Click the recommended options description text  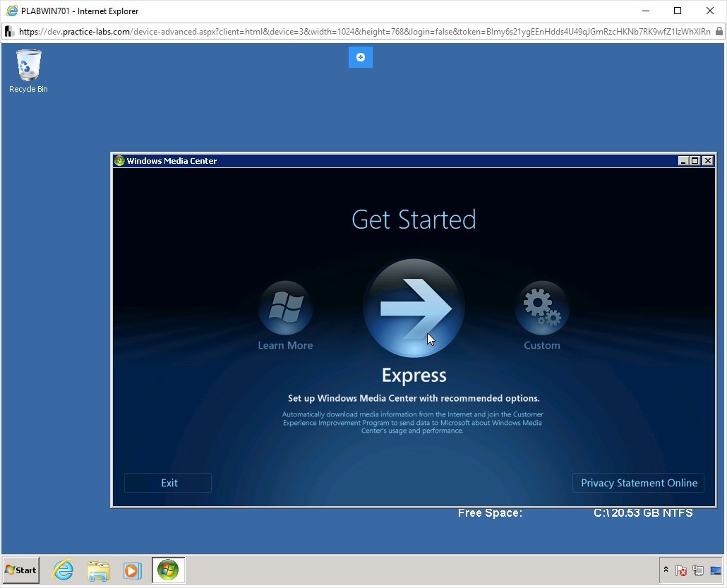414,398
